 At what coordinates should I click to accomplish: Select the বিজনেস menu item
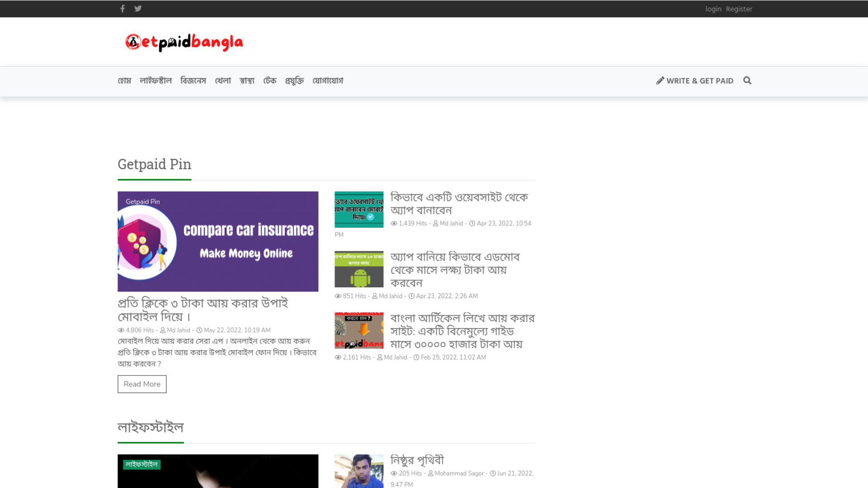tap(193, 81)
